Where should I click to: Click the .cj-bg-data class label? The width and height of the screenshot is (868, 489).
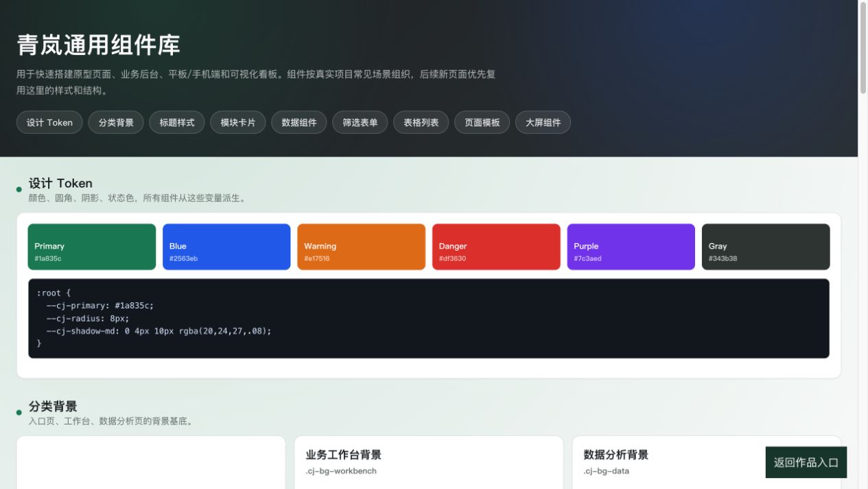point(607,471)
